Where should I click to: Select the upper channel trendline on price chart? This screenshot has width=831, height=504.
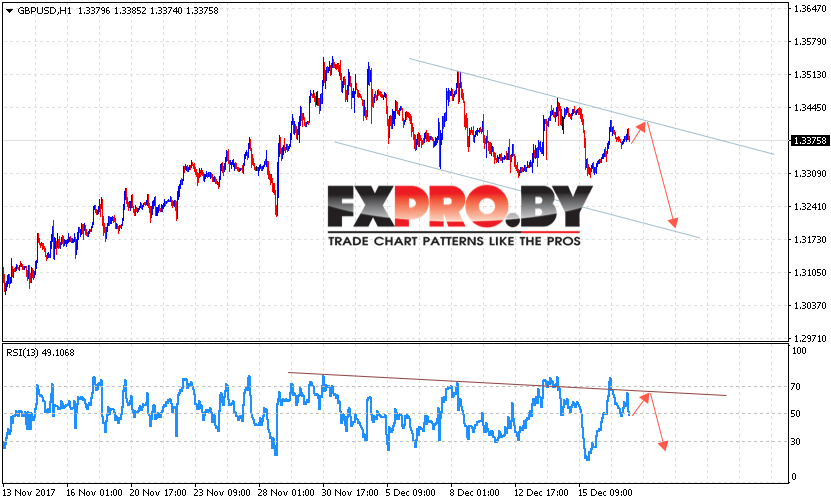tap(591, 106)
